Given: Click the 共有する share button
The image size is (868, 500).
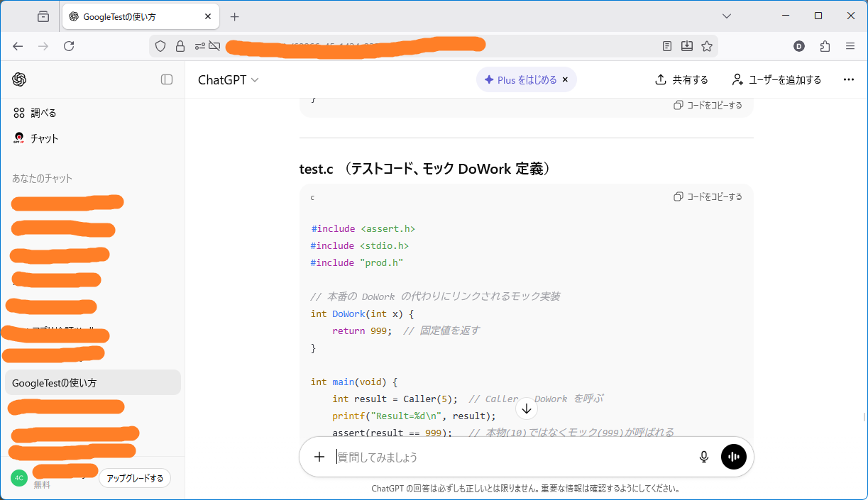Looking at the screenshot, I should click(681, 80).
